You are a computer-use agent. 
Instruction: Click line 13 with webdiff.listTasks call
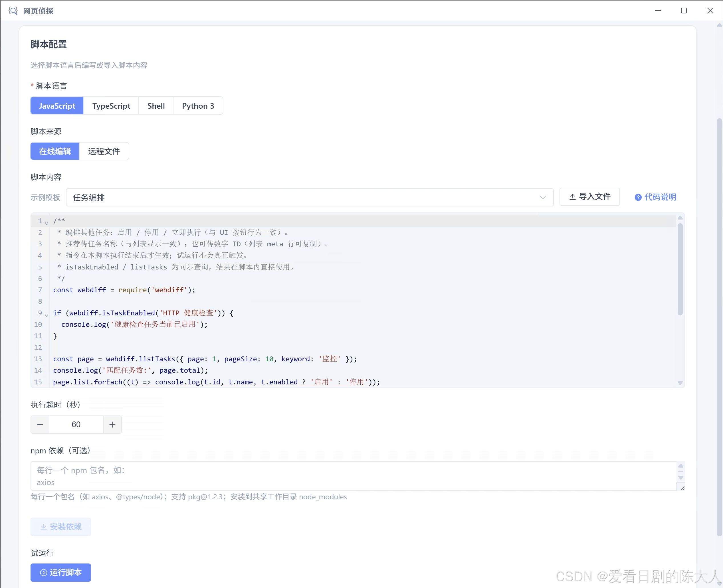(205, 359)
